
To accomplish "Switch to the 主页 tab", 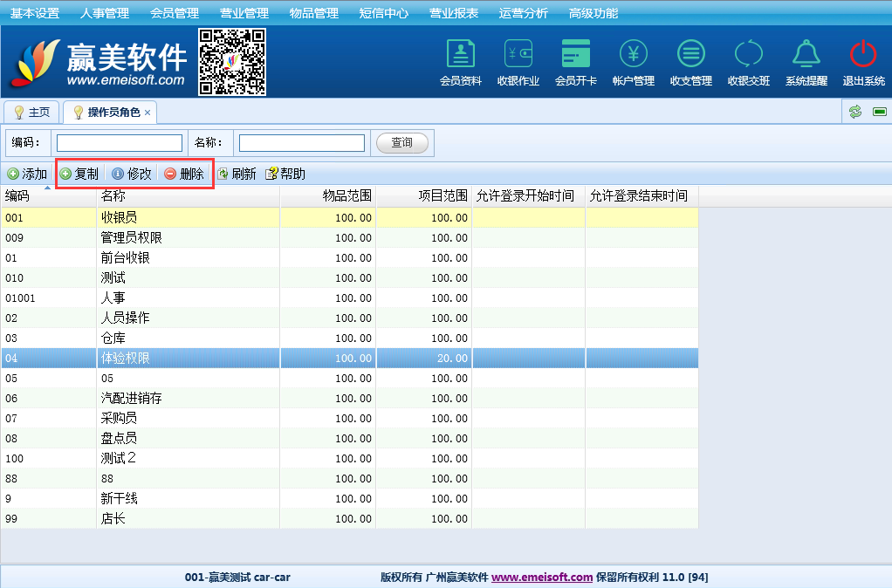I will pos(31,113).
